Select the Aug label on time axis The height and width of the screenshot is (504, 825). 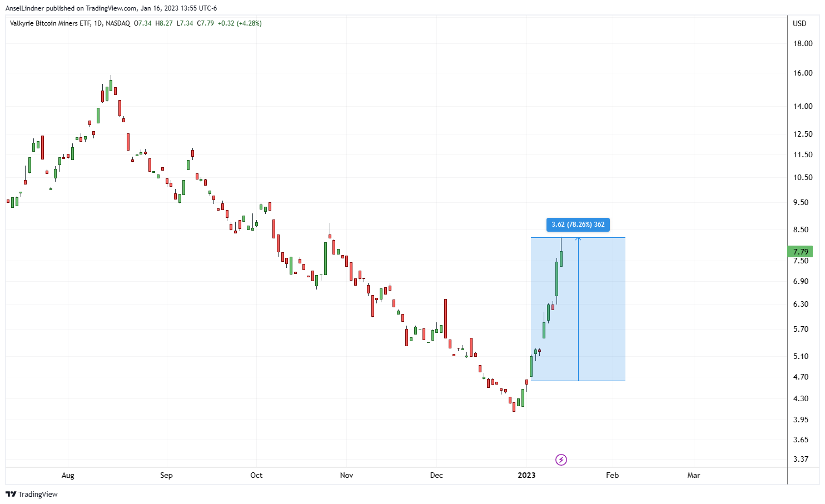[68, 475]
